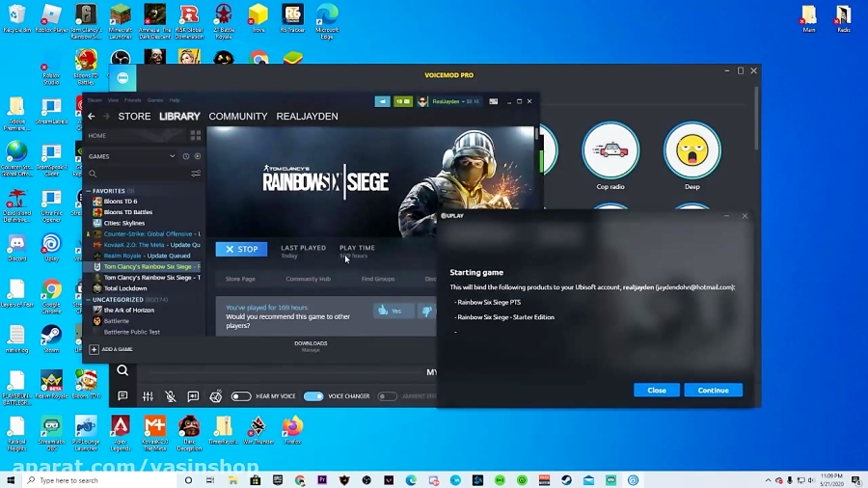Open the Voicemod chat bubble icon

click(122, 396)
